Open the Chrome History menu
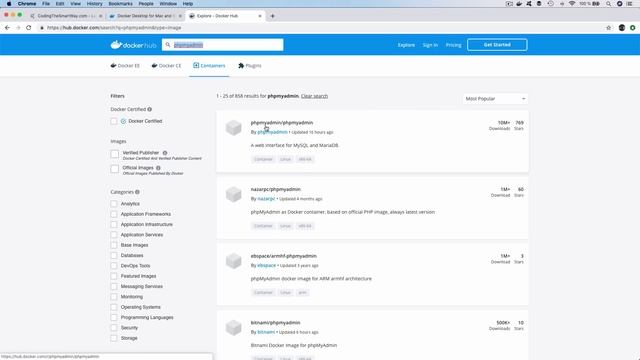Viewport: 640px width, 360px height. (x=94, y=4)
